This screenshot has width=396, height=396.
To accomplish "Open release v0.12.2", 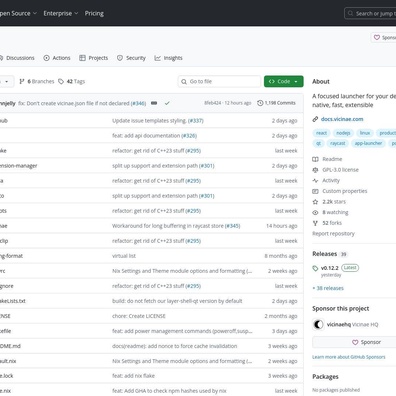I will [x=330, y=268].
